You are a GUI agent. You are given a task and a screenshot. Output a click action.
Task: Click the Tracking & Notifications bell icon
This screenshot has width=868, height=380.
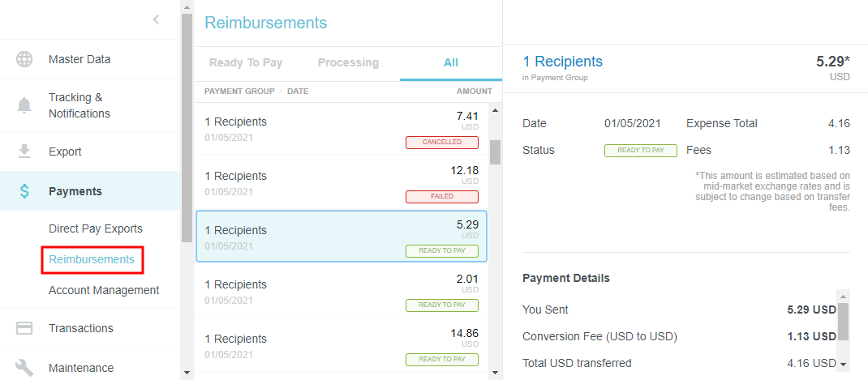[x=25, y=105]
